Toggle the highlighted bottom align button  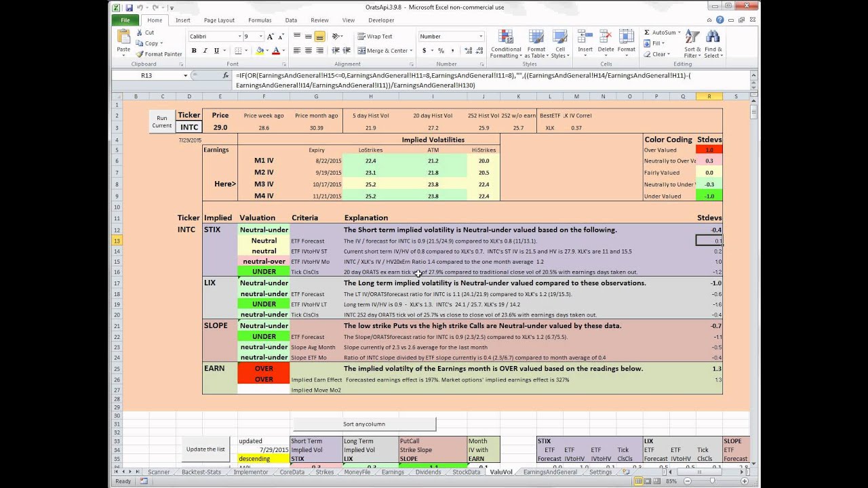point(320,37)
